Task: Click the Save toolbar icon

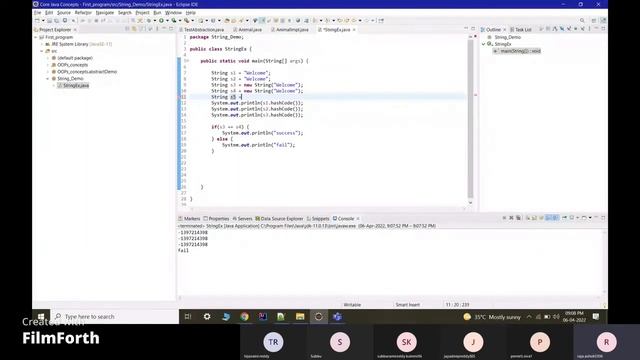Action: [50, 20]
